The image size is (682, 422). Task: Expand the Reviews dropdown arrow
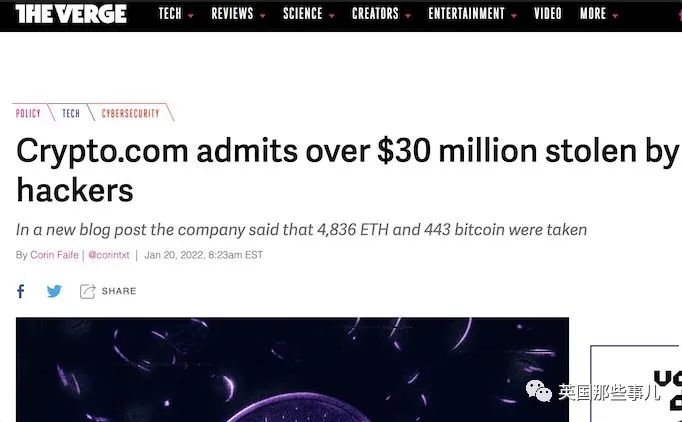point(263,16)
